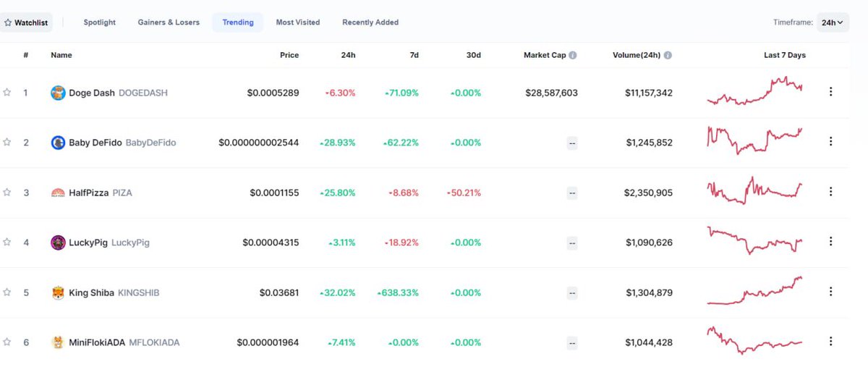Image resolution: width=868 pixels, height=367 pixels.
Task: Open more options menu for Doge Dash
Action: 830,92
